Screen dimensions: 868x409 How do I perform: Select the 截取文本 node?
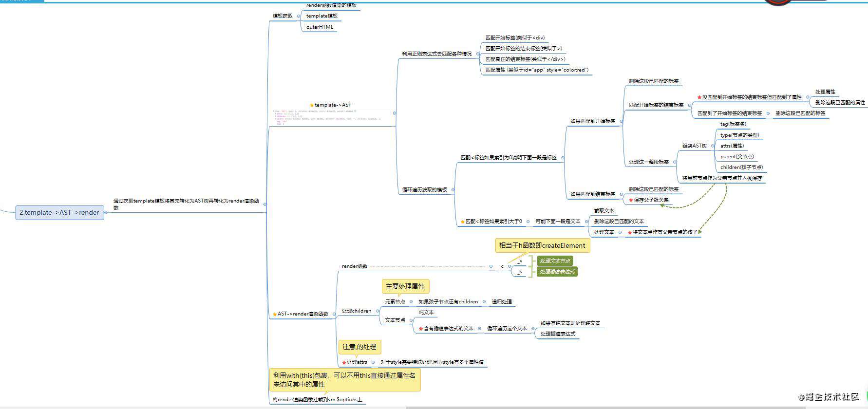pos(604,211)
